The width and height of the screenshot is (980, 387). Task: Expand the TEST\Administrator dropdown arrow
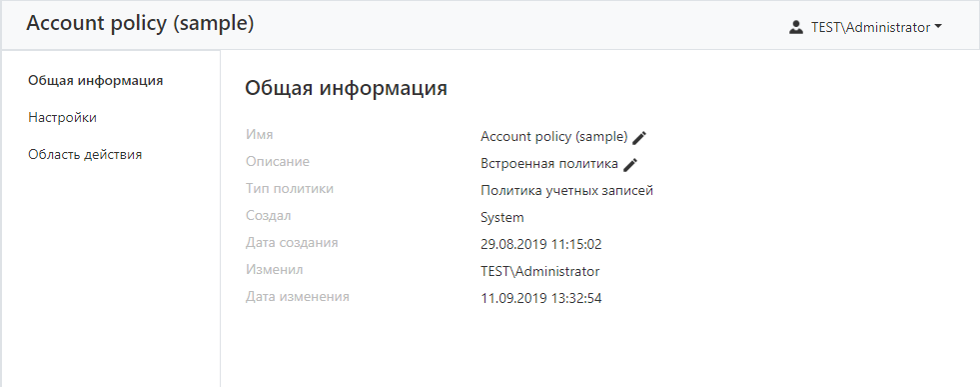coord(937,28)
